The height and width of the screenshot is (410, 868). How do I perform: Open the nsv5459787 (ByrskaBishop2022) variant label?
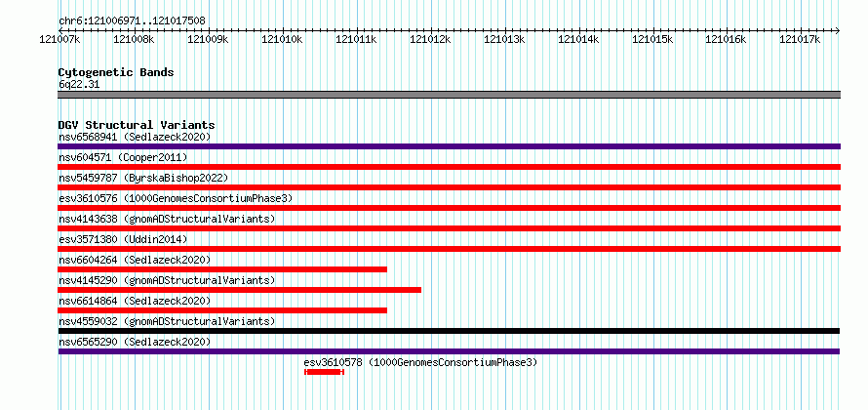pos(143,178)
